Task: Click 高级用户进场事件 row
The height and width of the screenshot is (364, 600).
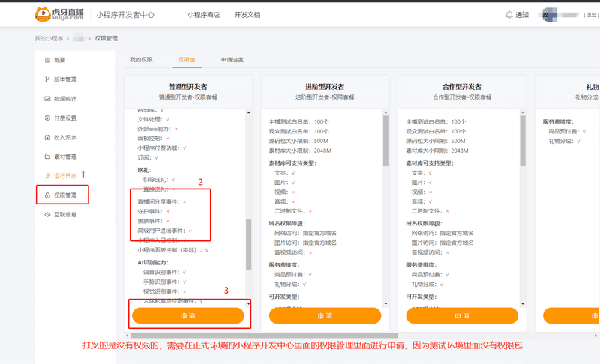Action: [165, 231]
